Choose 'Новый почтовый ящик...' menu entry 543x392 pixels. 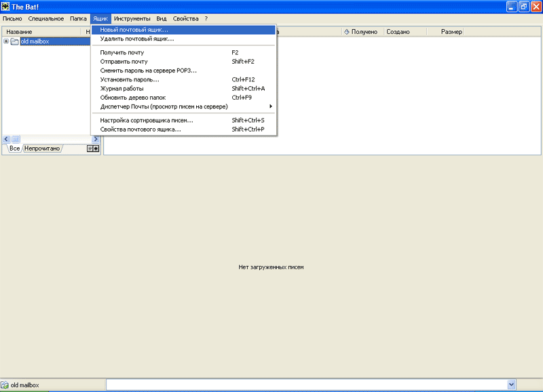click(183, 30)
